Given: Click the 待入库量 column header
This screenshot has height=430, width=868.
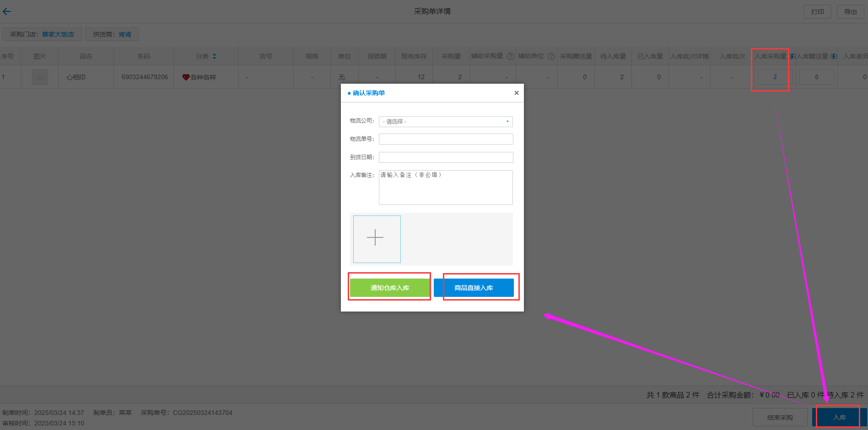Looking at the screenshot, I should (613, 56).
